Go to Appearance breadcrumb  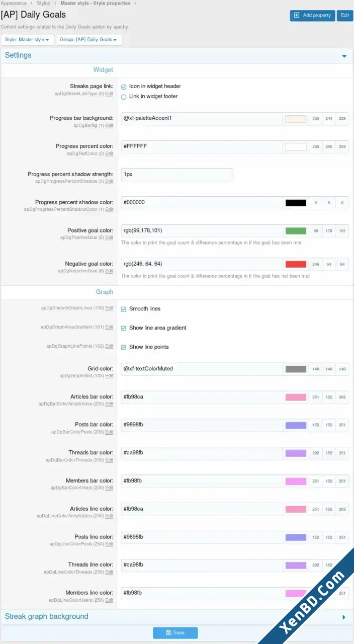pyautogui.click(x=14, y=3)
